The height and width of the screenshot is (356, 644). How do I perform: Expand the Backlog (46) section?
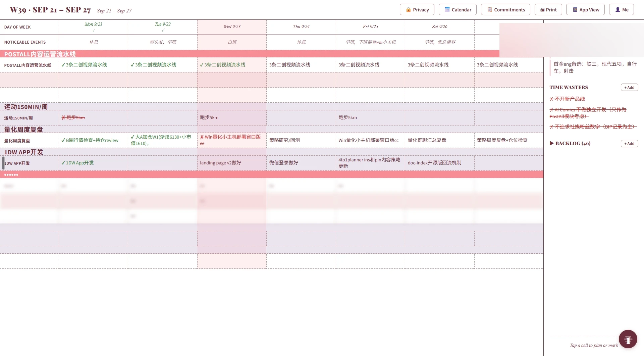pyautogui.click(x=570, y=143)
